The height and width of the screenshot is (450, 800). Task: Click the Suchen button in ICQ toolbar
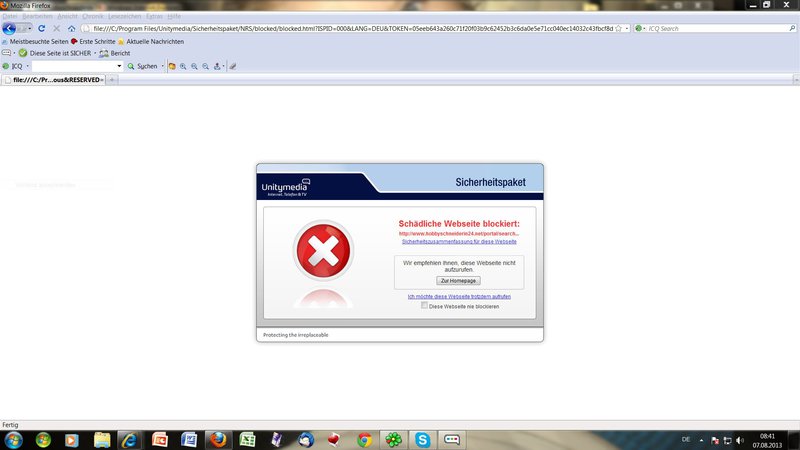click(x=142, y=66)
